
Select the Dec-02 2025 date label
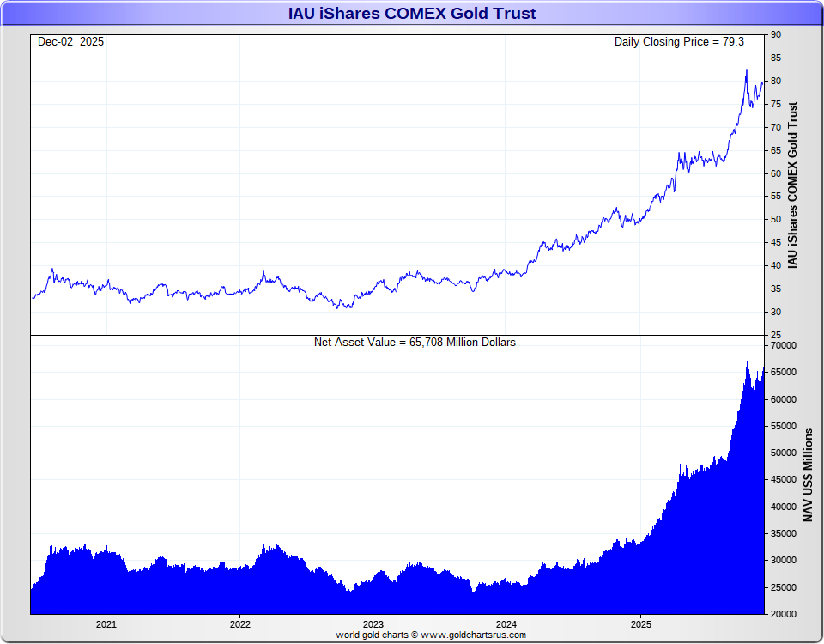[x=71, y=41]
